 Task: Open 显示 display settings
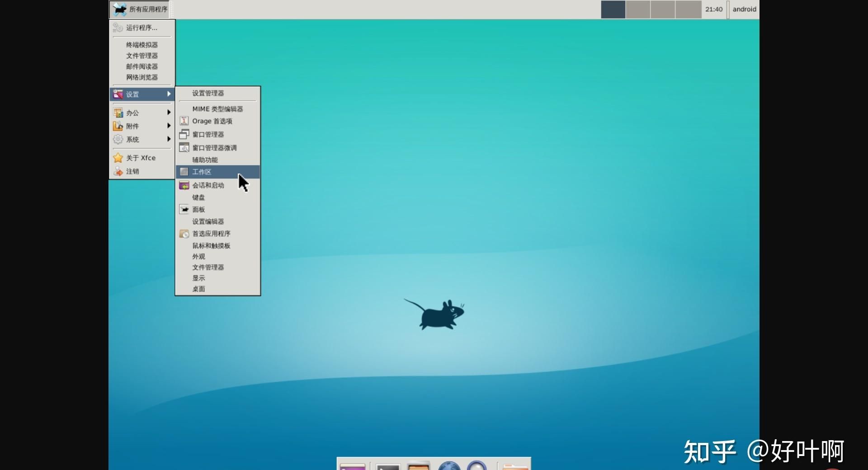click(x=218, y=278)
